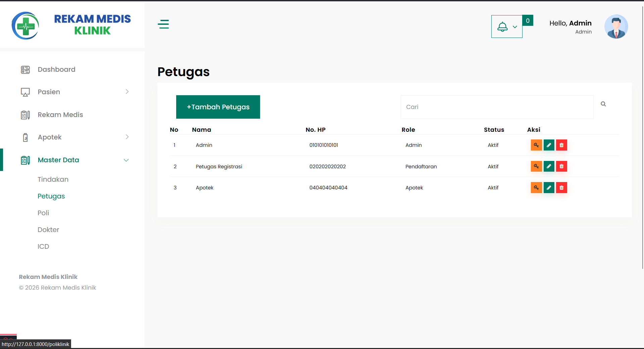
Task: Click the Master Data sidebar icon
Action: (25, 160)
